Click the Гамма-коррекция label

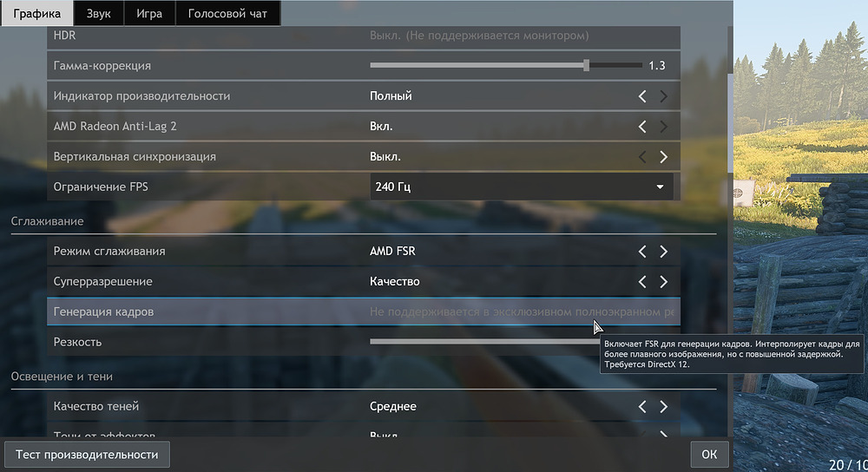[102, 66]
